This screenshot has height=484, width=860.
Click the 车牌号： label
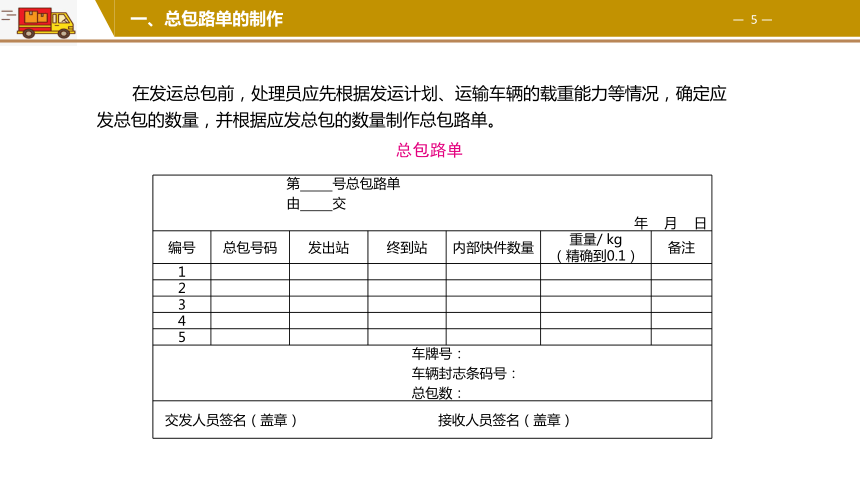click(437, 354)
